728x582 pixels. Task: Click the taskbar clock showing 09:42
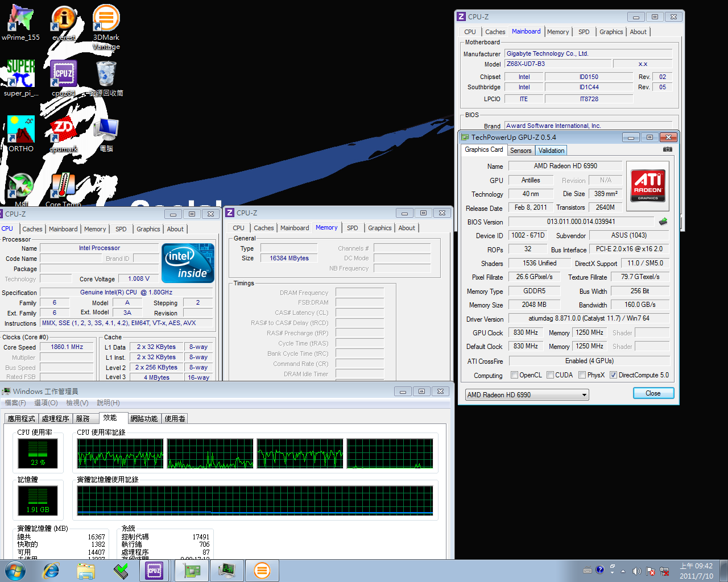click(x=696, y=571)
